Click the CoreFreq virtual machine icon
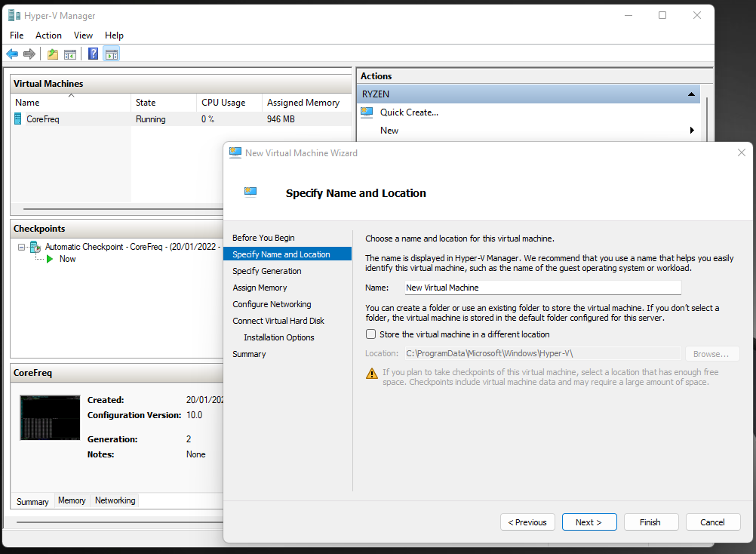 [x=18, y=118]
